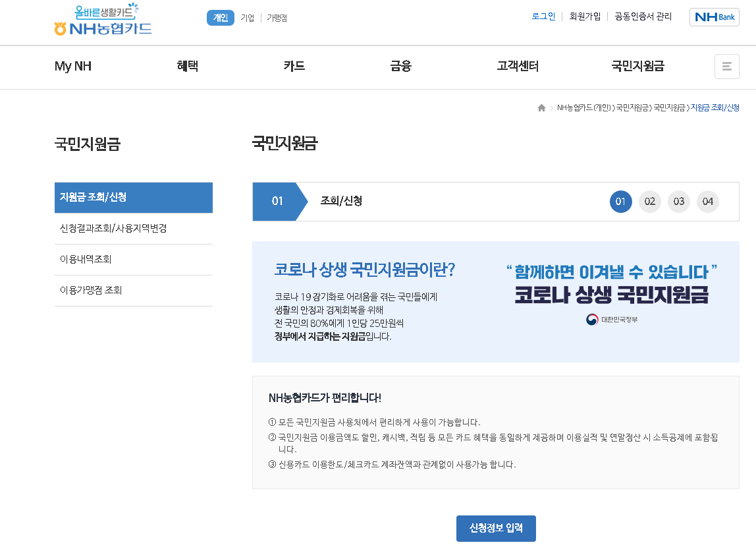This screenshot has width=756, height=553.
Task: Click the 로그인 link
Action: [x=543, y=16]
